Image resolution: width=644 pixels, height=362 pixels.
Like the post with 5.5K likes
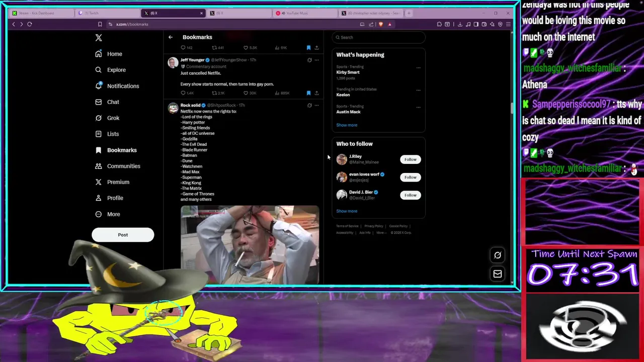[x=250, y=48]
